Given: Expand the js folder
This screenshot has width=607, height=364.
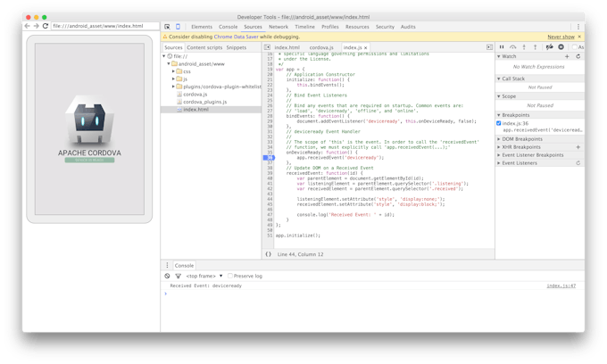Looking at the screenshot, I should 173,79.
